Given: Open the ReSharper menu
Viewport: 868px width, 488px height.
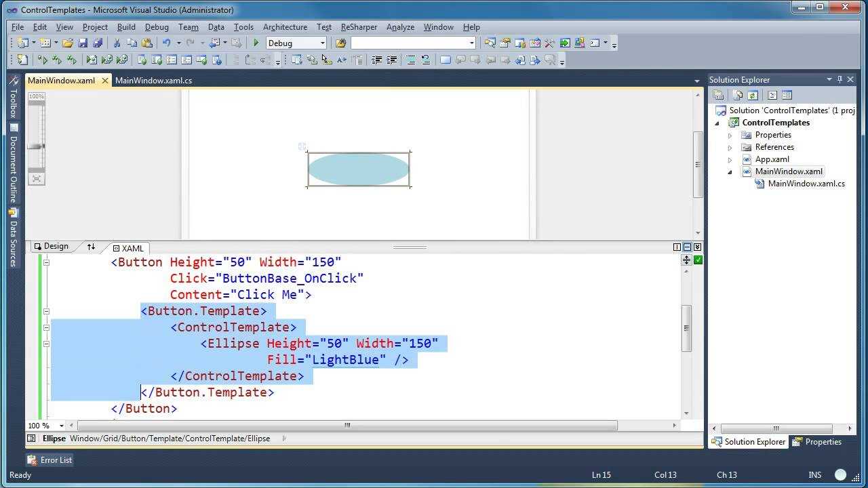Looking at the screenshot, I should (359, 27).
